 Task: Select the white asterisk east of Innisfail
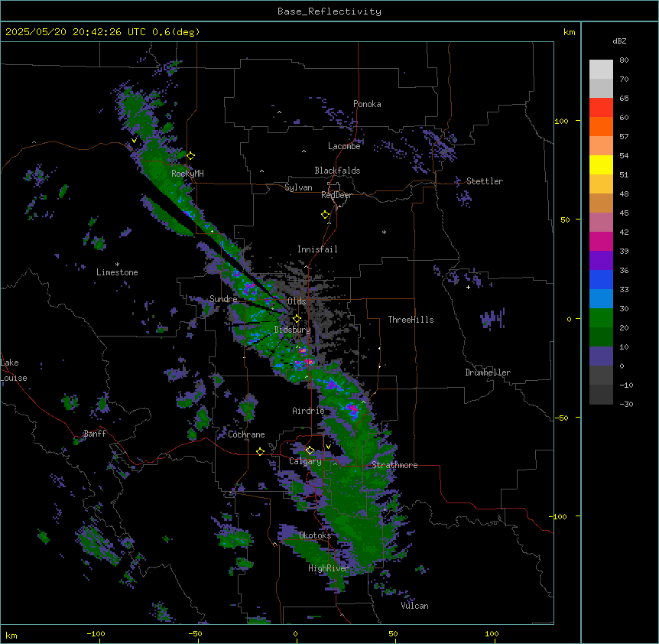(384, 233)
